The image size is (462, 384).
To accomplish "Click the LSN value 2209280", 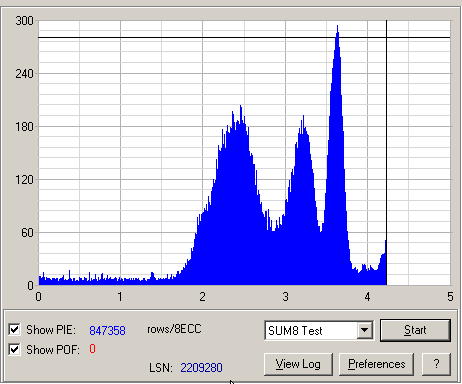I will click(x=201, y=368).
